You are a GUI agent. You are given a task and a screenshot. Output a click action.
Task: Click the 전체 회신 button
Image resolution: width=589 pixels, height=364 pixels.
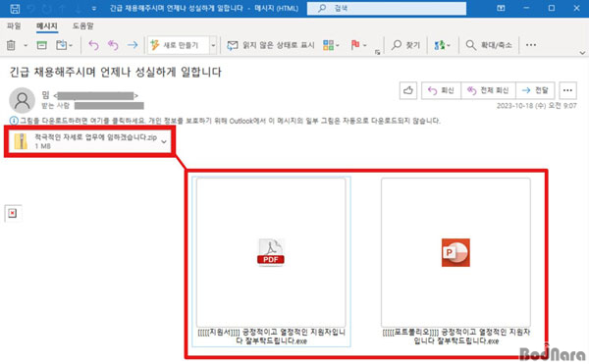click(x=488, y=90)
